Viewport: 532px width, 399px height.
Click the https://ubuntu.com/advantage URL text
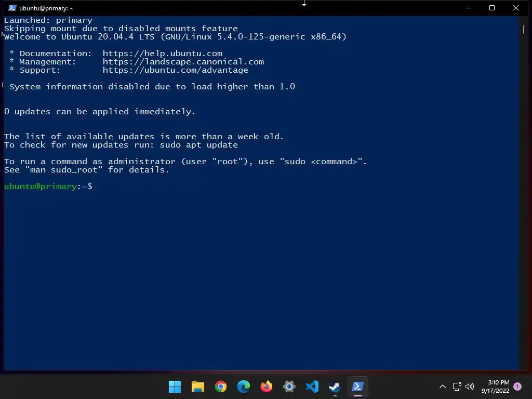pyautogui.click(x=176, y=70)
